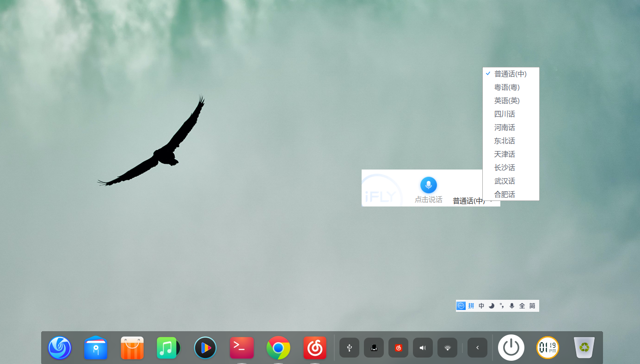Open NetEase Cloud Music from the dock

click(315, 348)
